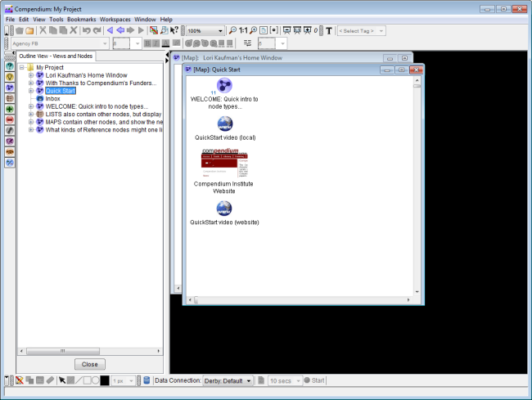Expand With Thanks to Compendium's Funders node

[x=31, y=83]
